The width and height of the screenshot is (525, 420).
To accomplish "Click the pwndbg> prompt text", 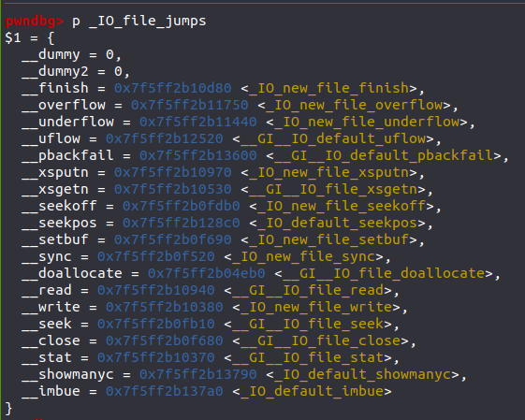I will coord(34,22).
